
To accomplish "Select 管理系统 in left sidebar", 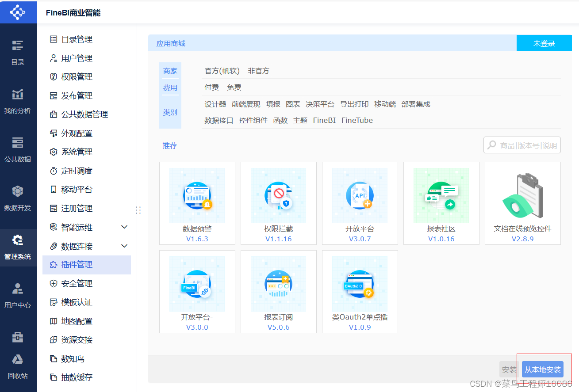I will pos(18,247).
